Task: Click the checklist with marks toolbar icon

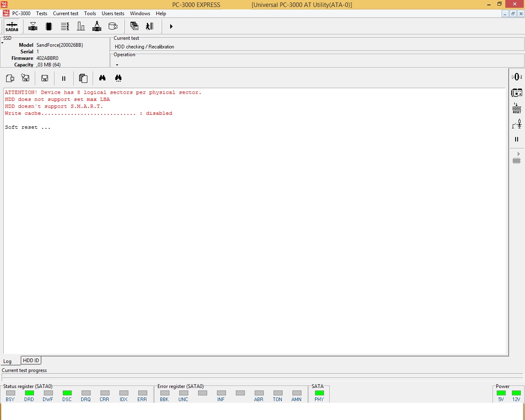Action: pos(65,26)
